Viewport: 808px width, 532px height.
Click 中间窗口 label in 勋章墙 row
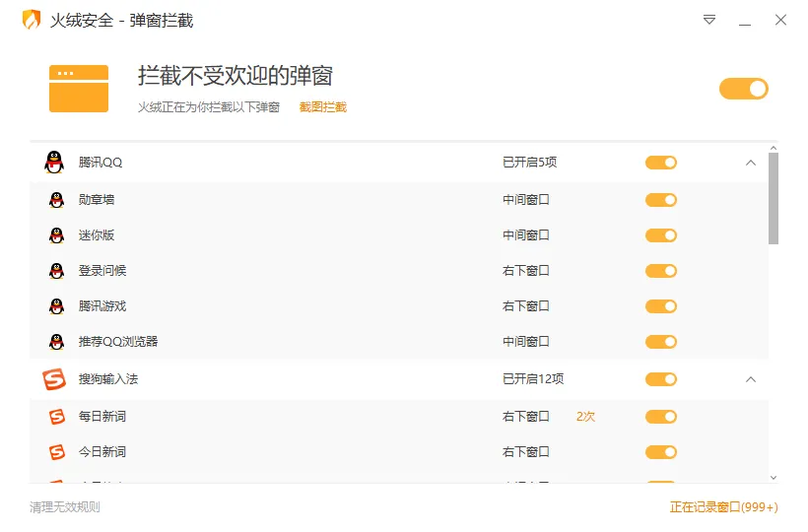[x=526, y=200]
